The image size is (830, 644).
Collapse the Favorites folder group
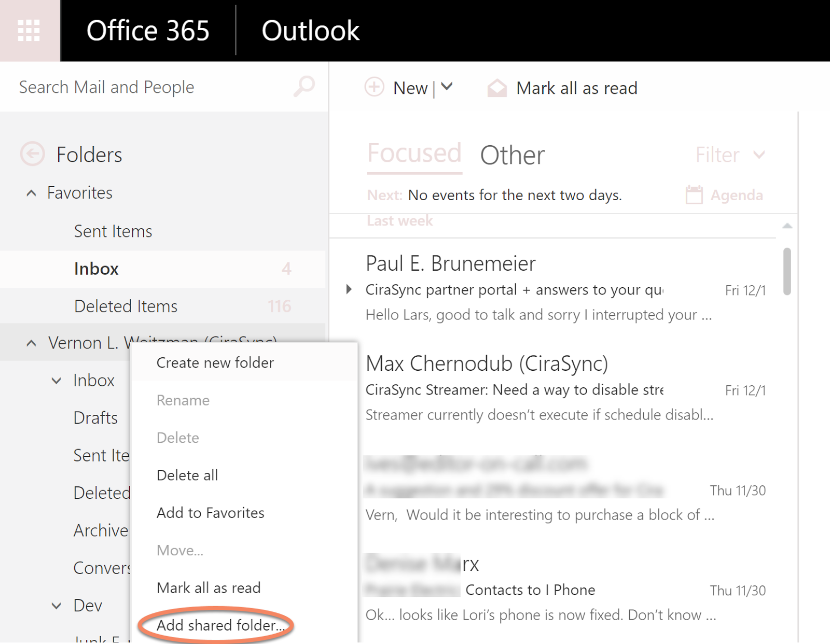coord(32,193)
